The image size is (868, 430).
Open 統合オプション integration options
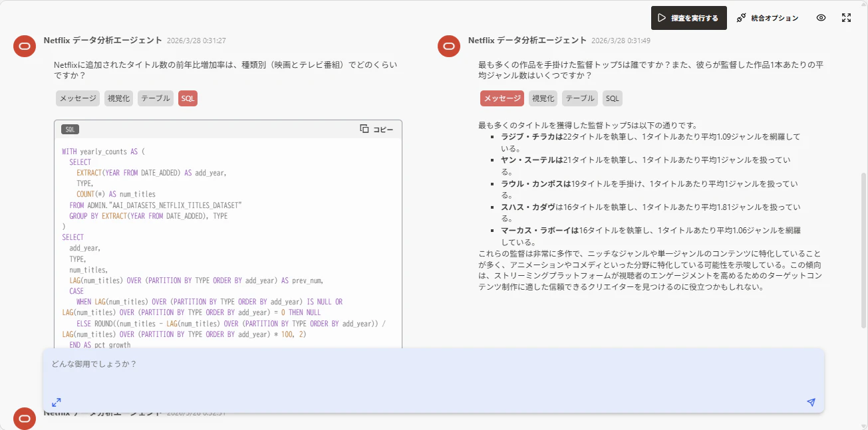point(767,18)
